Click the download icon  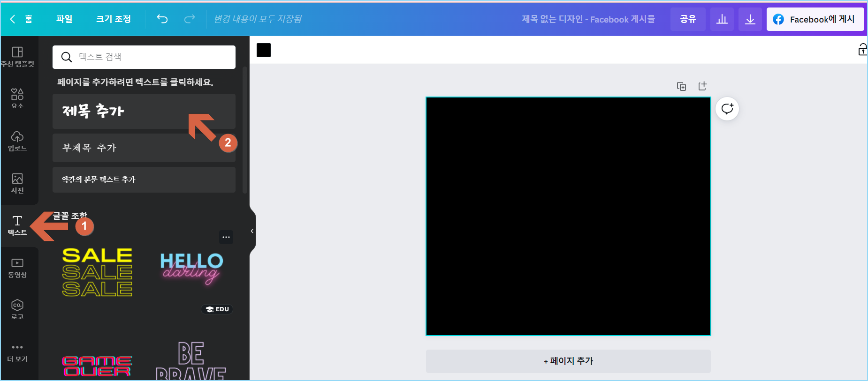point(750,19)
